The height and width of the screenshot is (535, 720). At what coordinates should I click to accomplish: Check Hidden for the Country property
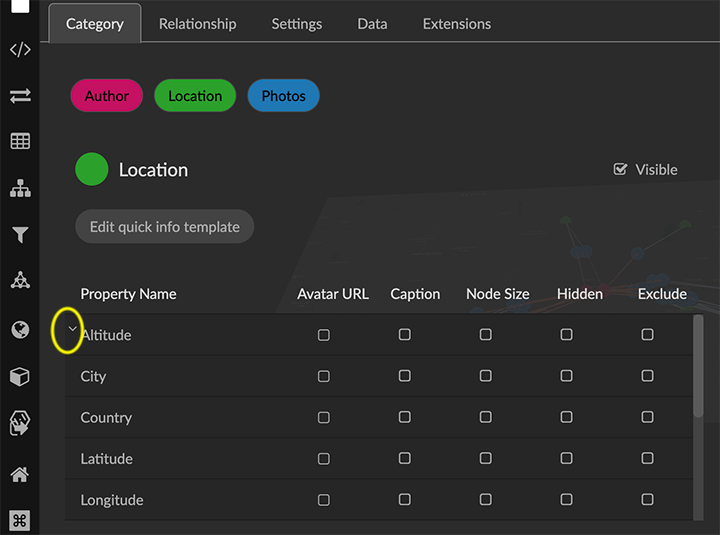[566, 417]
